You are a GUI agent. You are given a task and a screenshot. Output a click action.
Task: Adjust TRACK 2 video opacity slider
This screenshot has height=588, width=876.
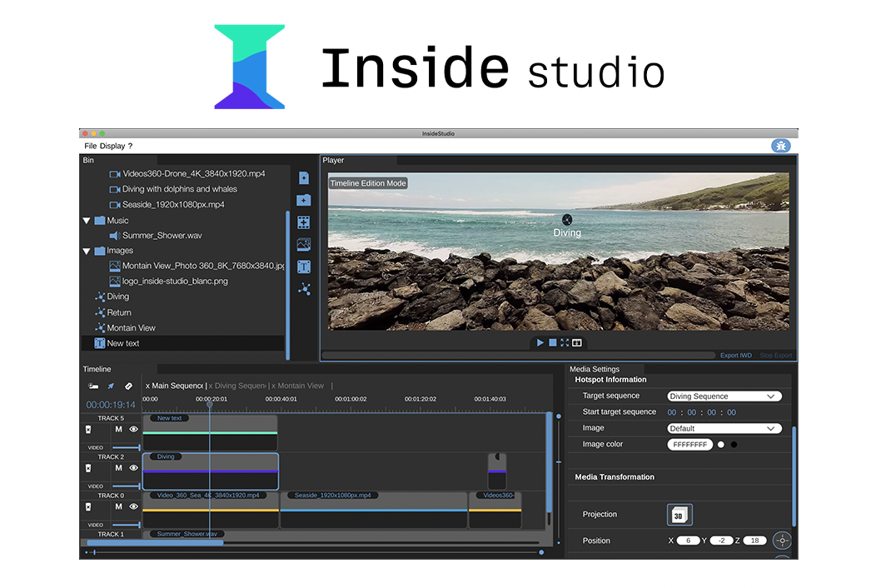[127, 486]
